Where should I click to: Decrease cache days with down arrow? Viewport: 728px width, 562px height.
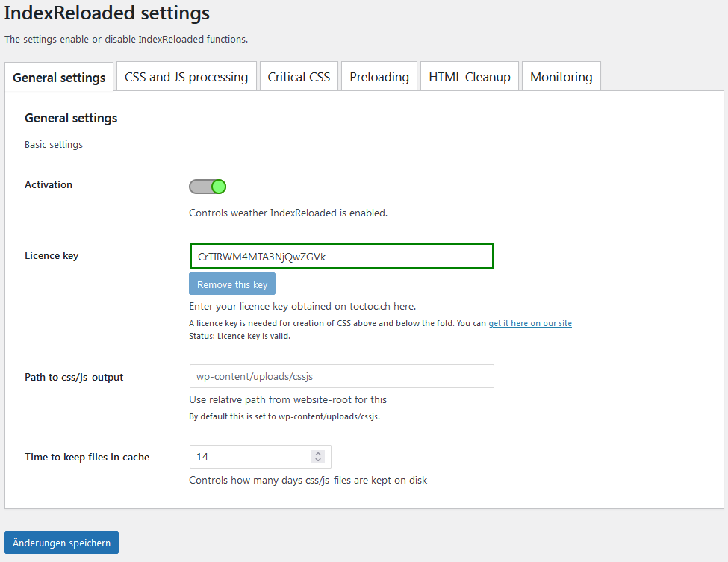(318, 460)
